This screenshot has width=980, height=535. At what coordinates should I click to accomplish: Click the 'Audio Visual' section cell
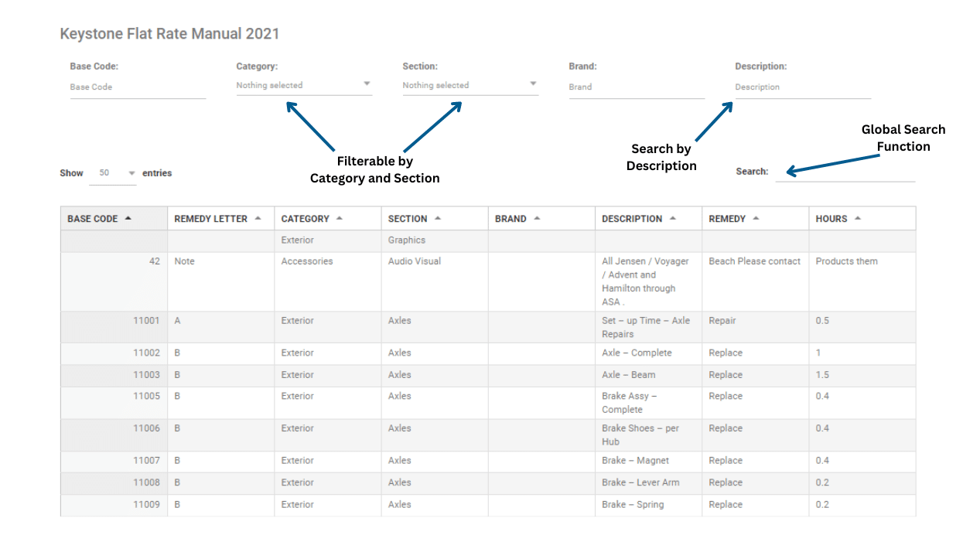[434, 281]
